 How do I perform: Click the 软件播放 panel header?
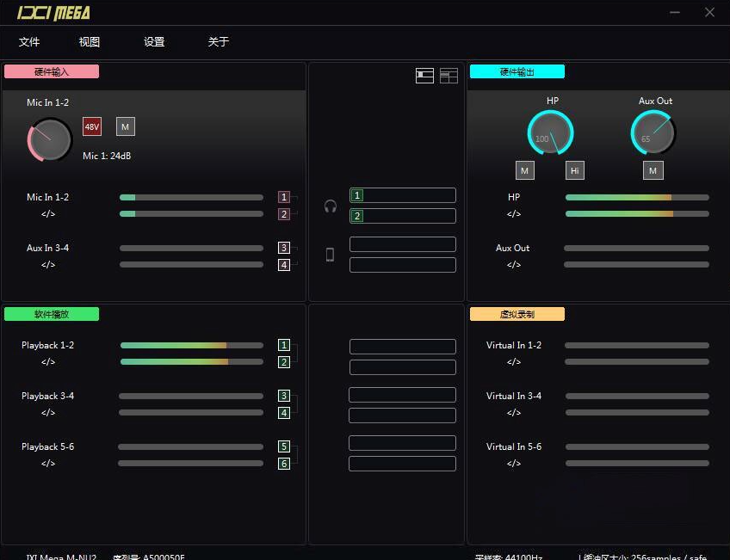[52, 314]
